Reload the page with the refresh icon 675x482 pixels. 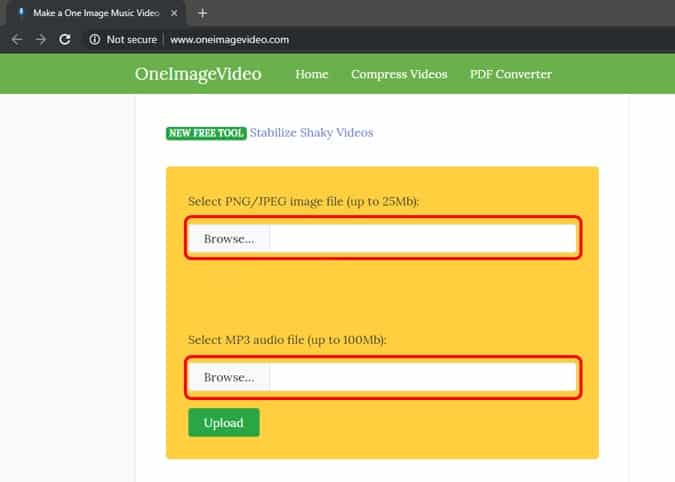click(65, 40)
